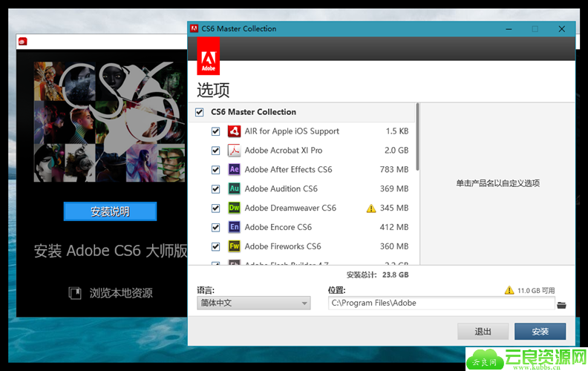Click the 安装 Adobe CS6 大师版 text in the launcher window
The height and width of the screenshot is (371, 588).
pyautogui.click(x=111, y=251)
